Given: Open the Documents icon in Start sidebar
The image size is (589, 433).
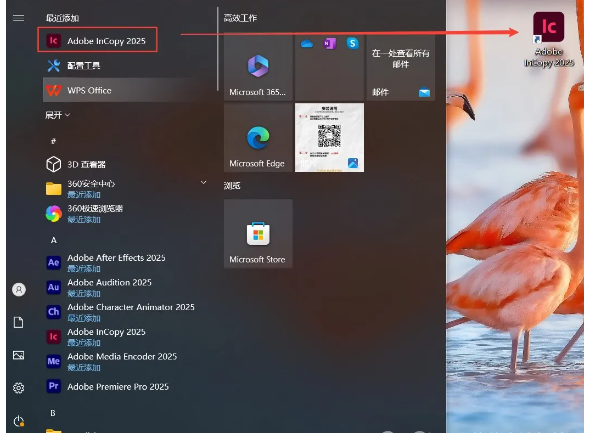Looking at the screenshot, I should [x=18, y=322].
